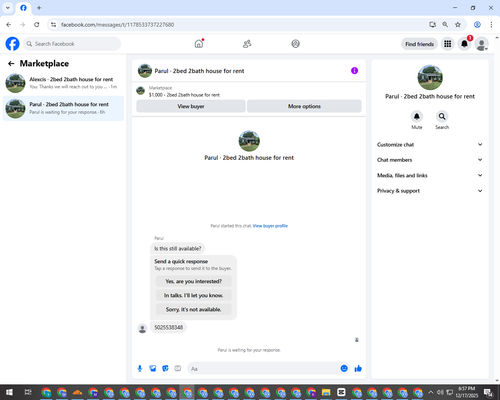Open the Facebook menu grid icon
This screenshot has height=400, width=500.
coord(448,44)
